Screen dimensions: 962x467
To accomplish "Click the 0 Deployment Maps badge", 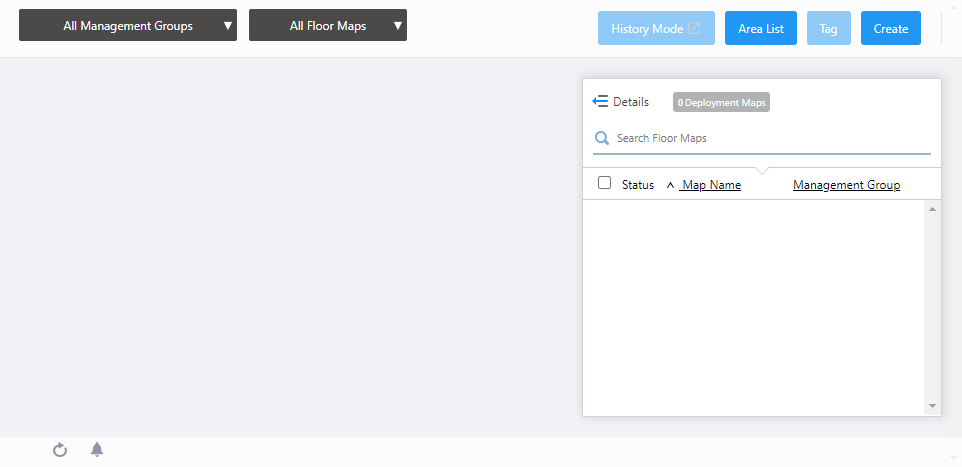I will click(721, 102).
